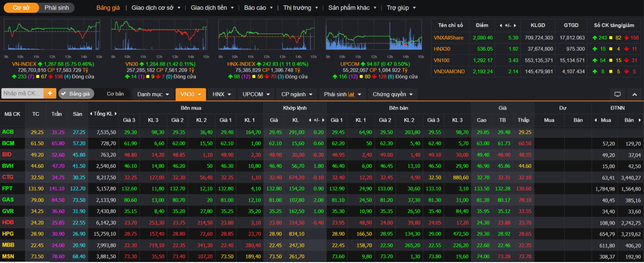Image resolution: width=644 pixels, height=263 pixels.
Task: Open the VN30 chart thumbnail
Action: pos(159,35)
